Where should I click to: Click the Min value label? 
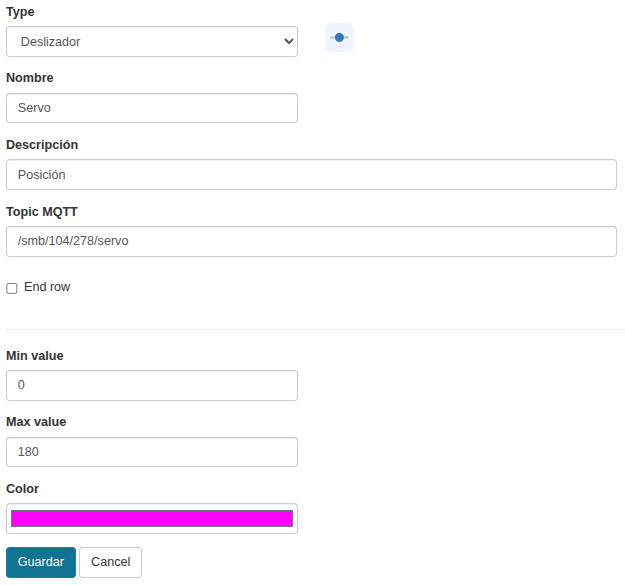(35, 355)
